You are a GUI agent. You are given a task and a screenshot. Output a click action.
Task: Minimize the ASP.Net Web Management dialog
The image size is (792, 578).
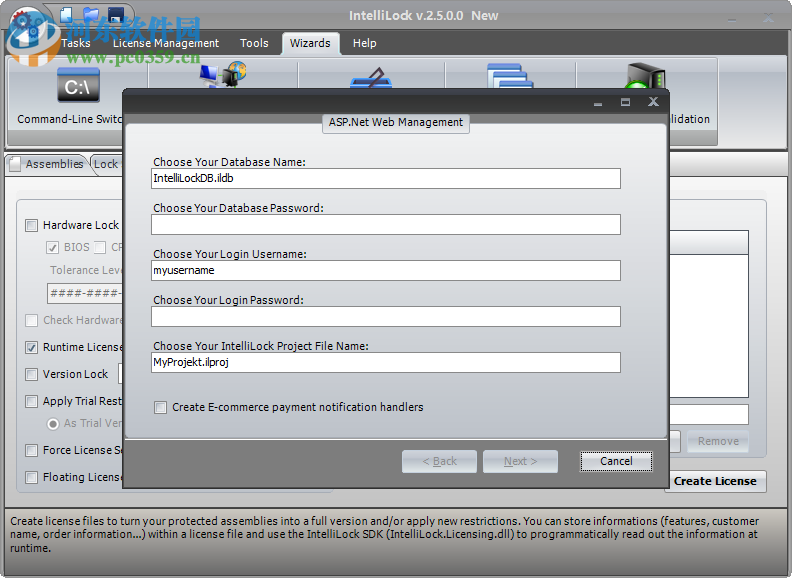tap(598, 103)
